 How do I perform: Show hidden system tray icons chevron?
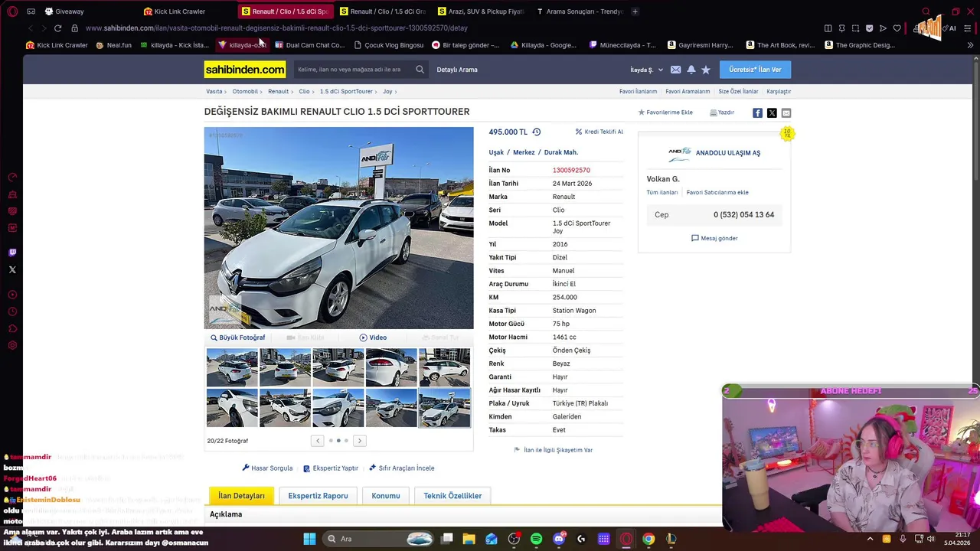tap(870, 539)
